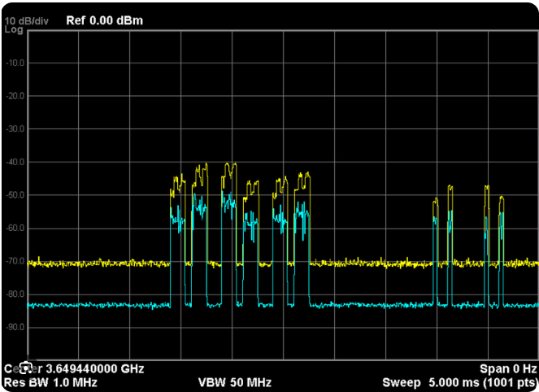Select the Center 3.649440000 GHz frequency field
This screenshot has height=392, width=539.
[x=74, y=369]
